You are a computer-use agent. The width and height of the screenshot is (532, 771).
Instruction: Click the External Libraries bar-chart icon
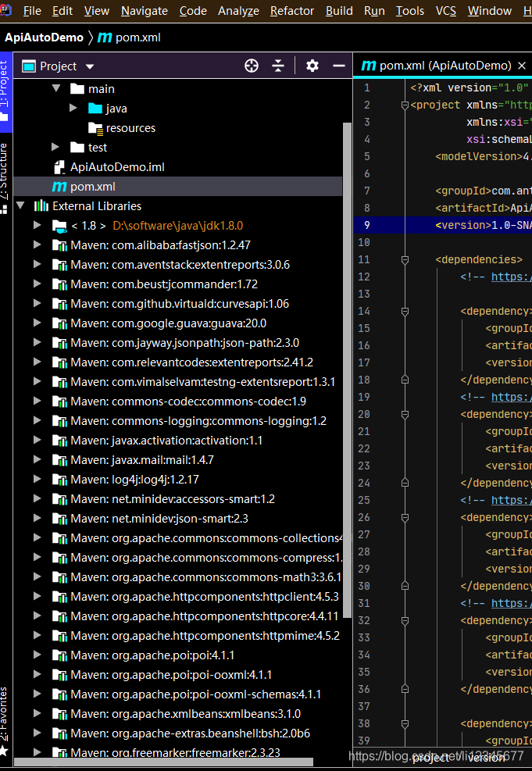[x=41, y=205]
